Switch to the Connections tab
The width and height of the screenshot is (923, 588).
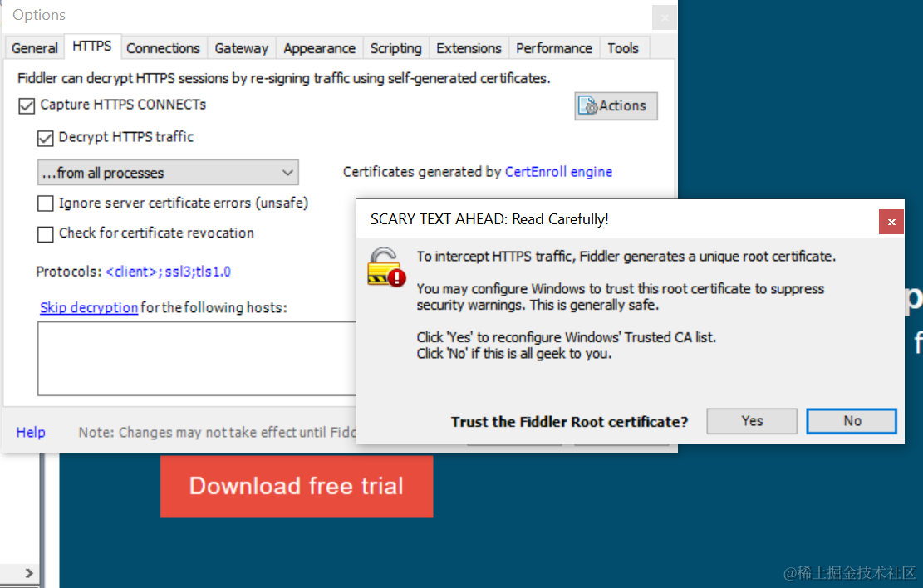163,48
